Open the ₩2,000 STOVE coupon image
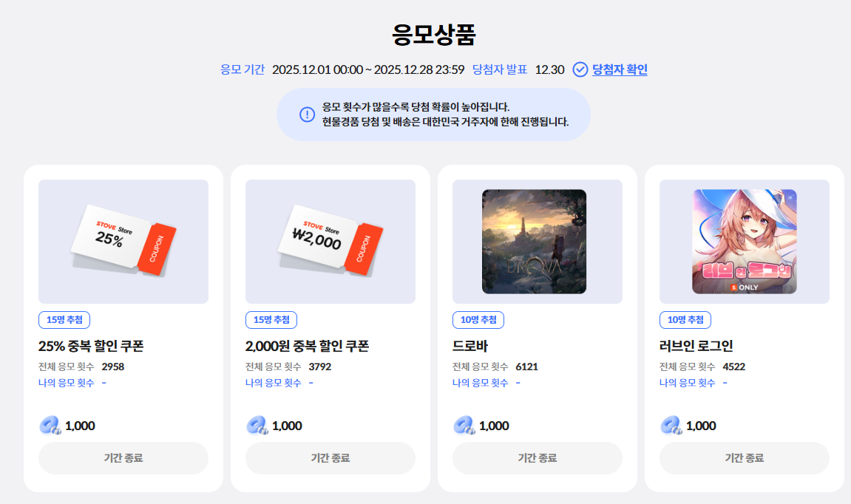 pyautogui.click(x=330, y=242)
